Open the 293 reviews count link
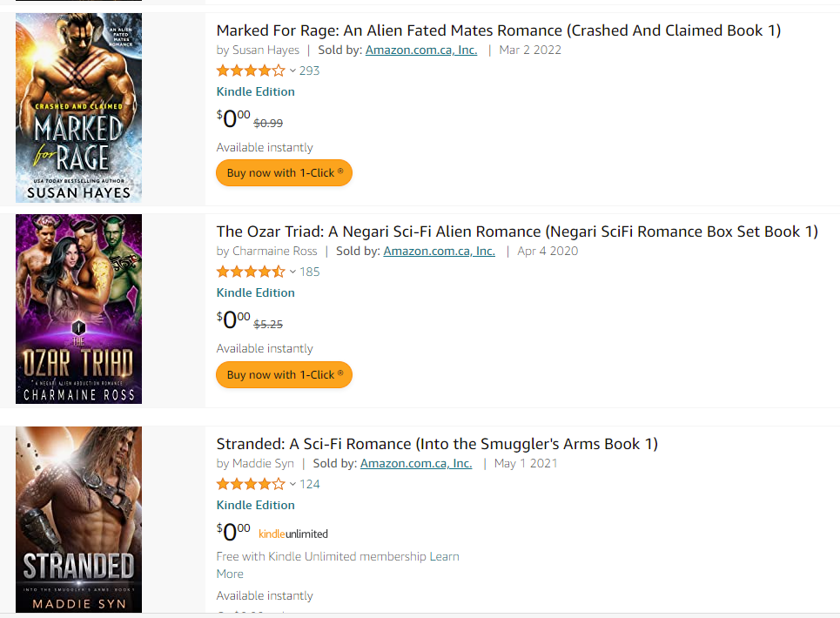The width and height of the screenshot is (840, 618). pos(310,71)
